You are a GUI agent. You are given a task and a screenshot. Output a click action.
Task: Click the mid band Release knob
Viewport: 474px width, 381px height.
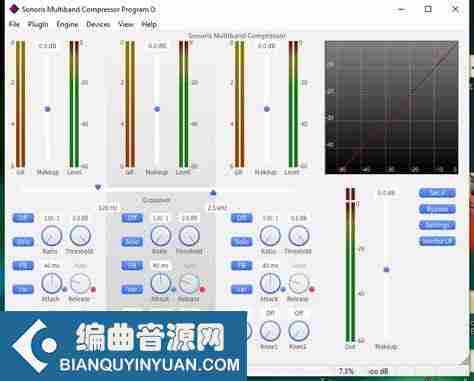pyautogui.click(x=189, y=284)
